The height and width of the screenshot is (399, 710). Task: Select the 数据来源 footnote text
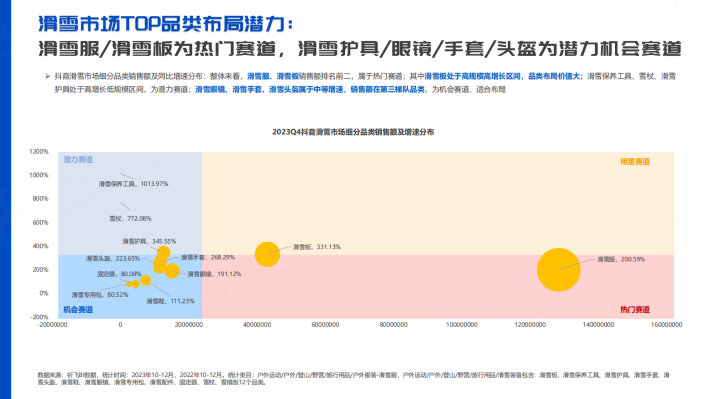(354, 379)
